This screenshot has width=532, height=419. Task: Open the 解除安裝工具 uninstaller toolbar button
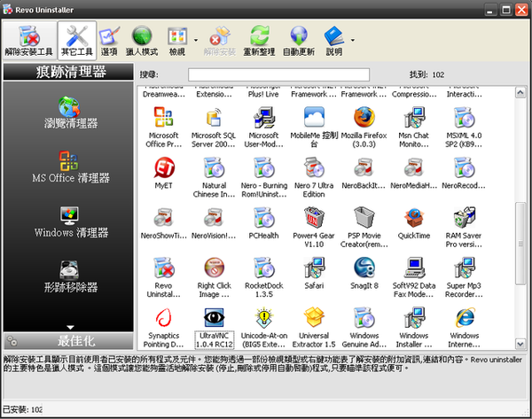[x=29, y=41]
